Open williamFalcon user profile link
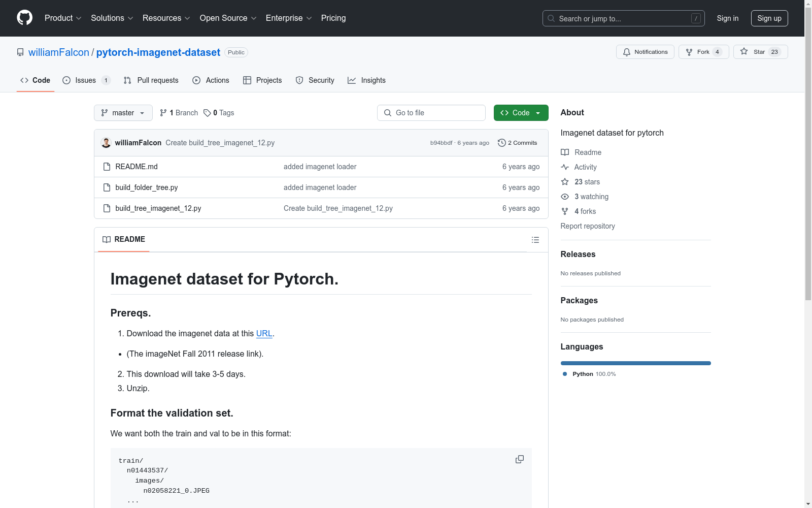The width and height of the screenshot is (812, 508). [59, 52]
